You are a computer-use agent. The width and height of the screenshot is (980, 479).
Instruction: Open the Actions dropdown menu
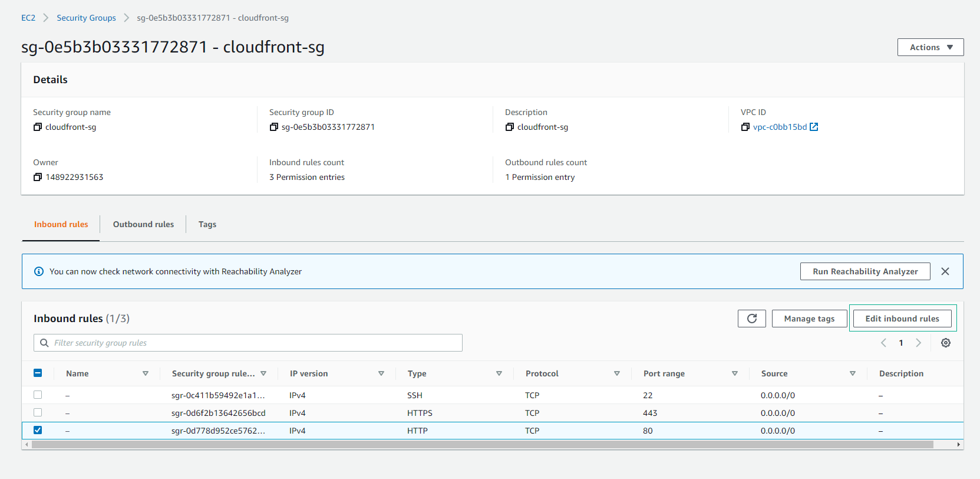pos(930,47)
